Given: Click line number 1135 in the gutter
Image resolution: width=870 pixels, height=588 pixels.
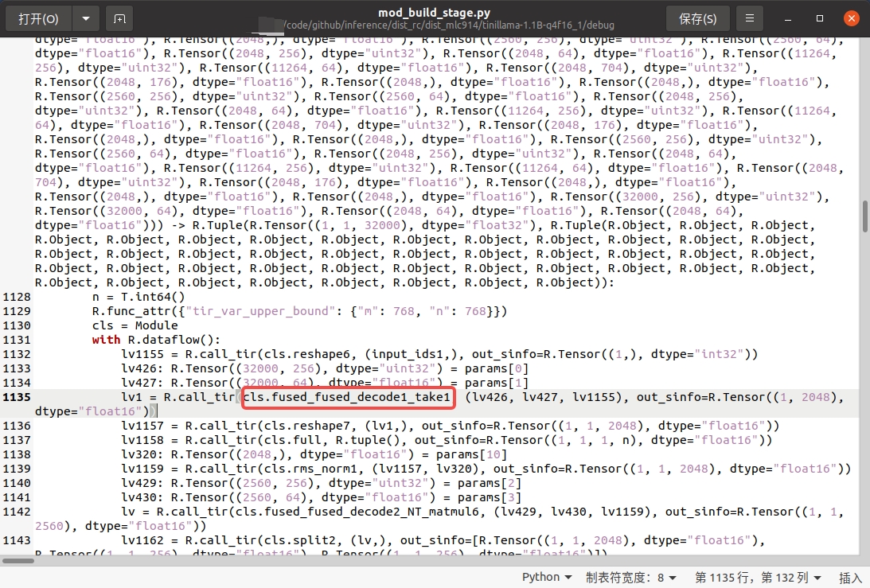Looking at the screenshot, I should pos(16,397).
